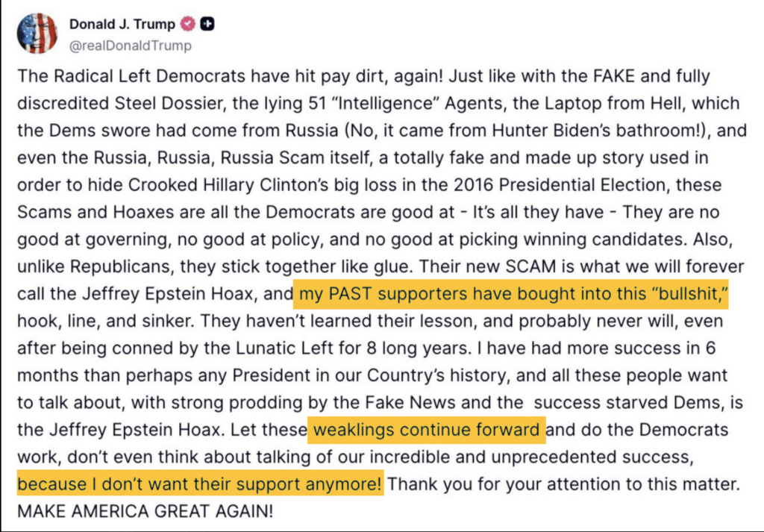764x532 pixels.
Task: Click the highlighted "weaklings continue forward" phrase
Action: [x=426, y=431]
